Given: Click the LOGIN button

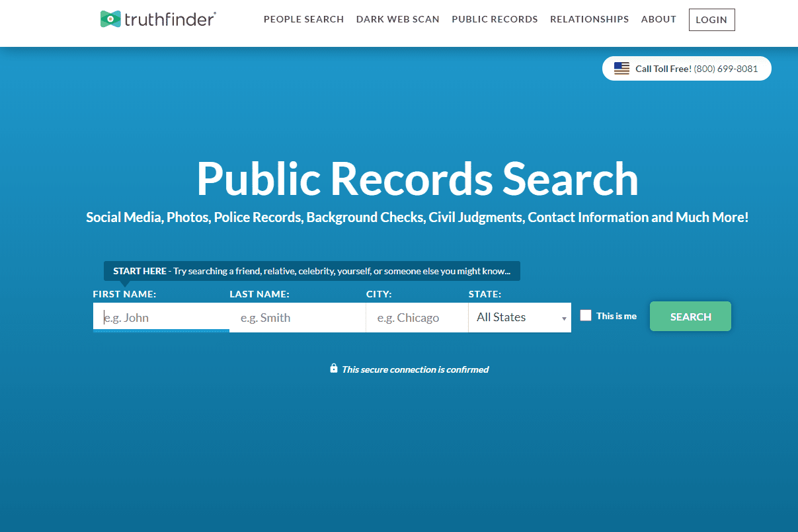Looking at the screenshot, I should pyautogui.click(x=711, y=20).
